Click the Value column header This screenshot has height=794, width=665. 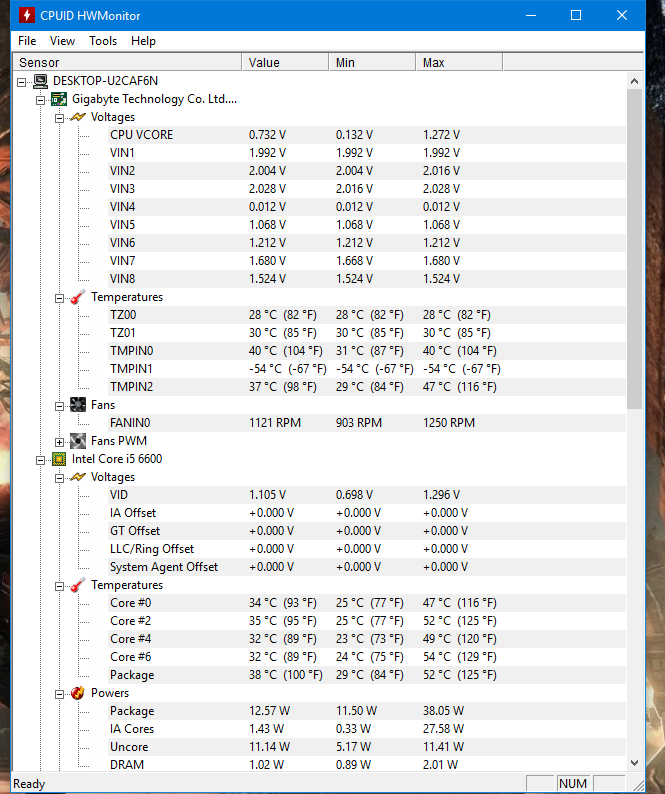(286, 62)
